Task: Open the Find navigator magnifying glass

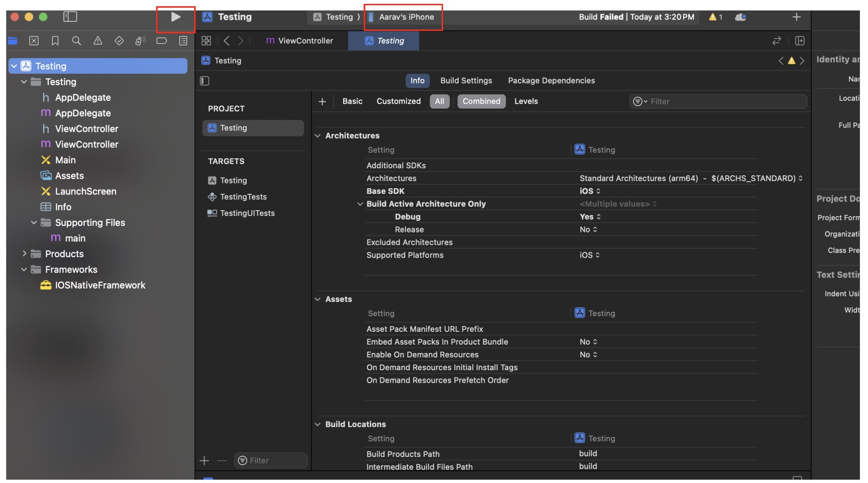Action: tap(76, 41)
